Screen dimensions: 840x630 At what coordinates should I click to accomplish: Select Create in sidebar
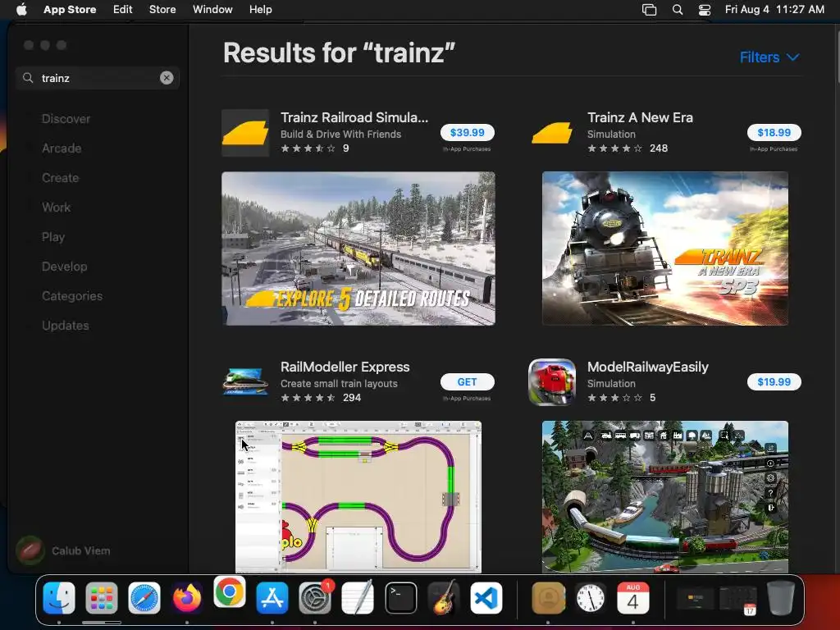coord(60,178)
